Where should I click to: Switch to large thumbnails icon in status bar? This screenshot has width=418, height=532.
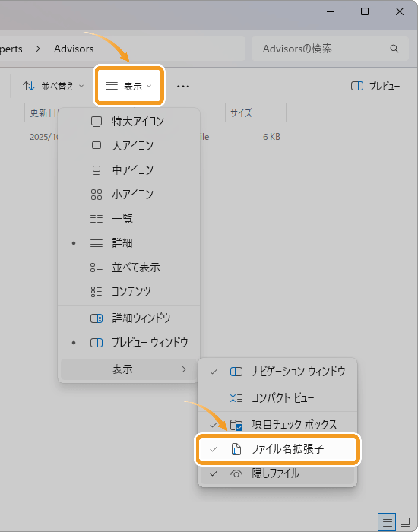click(405, 522)
